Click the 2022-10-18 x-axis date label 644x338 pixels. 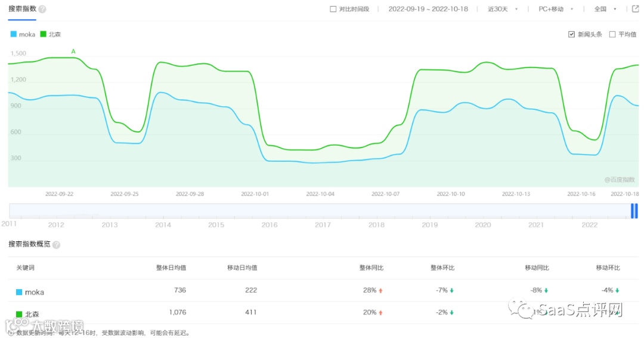[625, 194]
